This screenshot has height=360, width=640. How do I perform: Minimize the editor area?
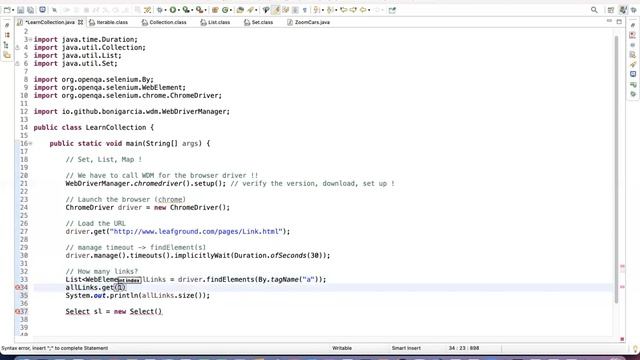[609, 21]
